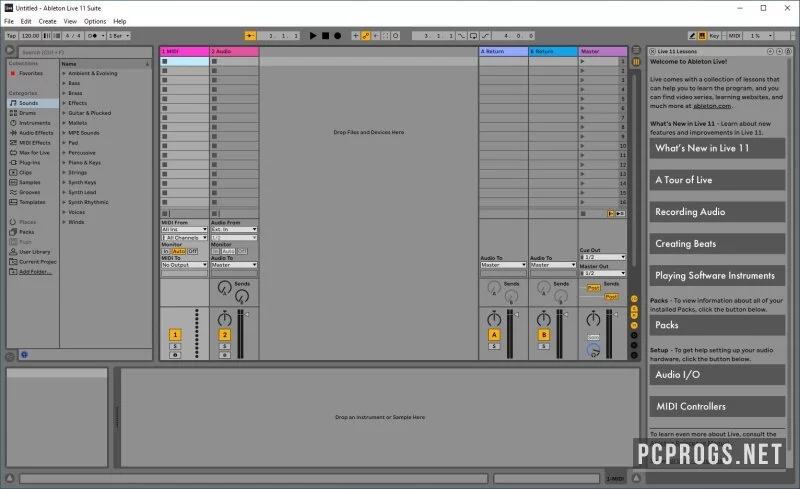Open the All Channels dropdown
The width and height of the screenshot is (800, 489).
pyautogui.click(x=184, y=238)
